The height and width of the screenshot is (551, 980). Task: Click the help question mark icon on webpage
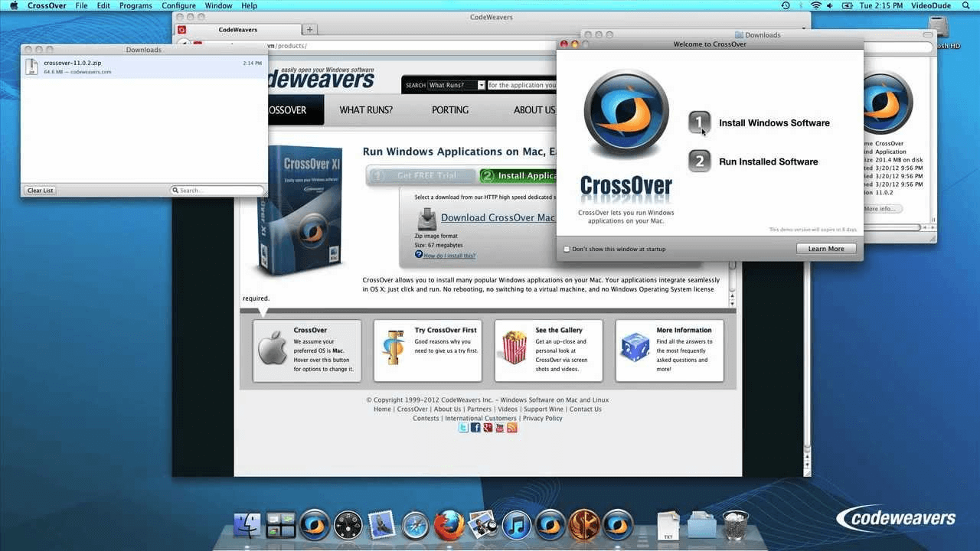(x=419, y=255)
